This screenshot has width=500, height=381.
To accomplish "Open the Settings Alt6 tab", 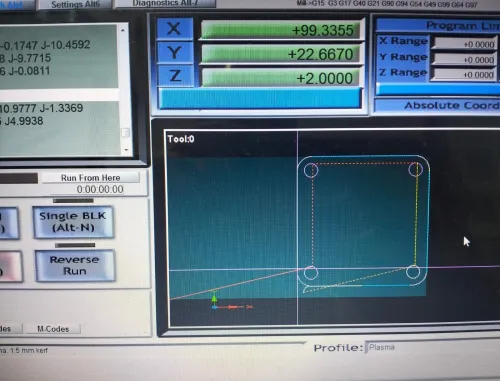I will point(76,4).
